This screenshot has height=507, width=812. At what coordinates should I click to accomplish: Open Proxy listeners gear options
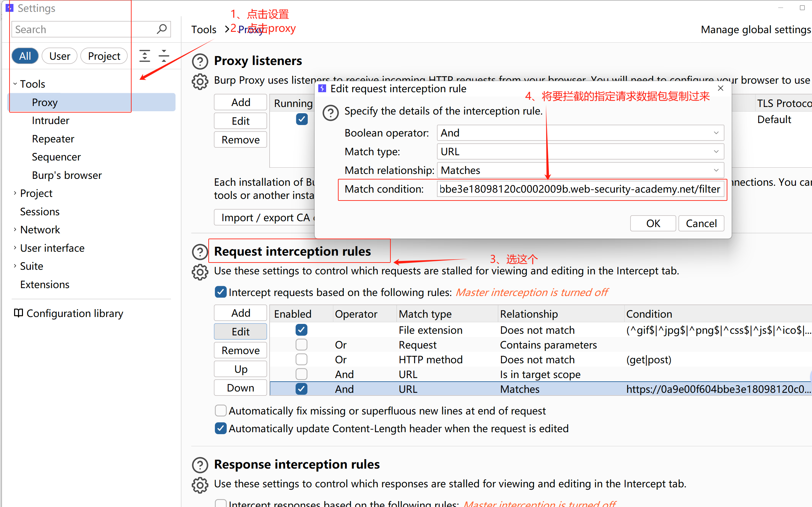(x=200, y=81)
